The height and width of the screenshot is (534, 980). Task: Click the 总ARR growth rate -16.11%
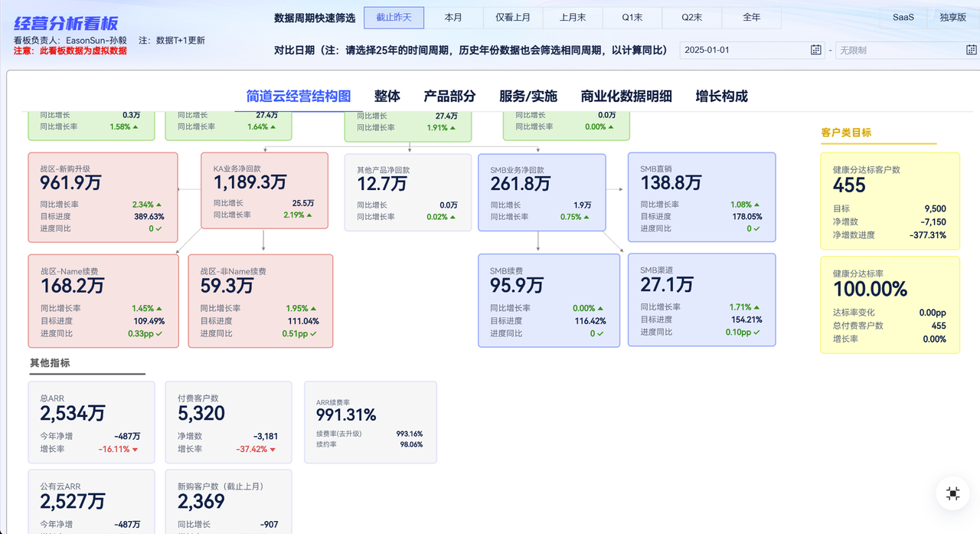click(x=114, y=450)
